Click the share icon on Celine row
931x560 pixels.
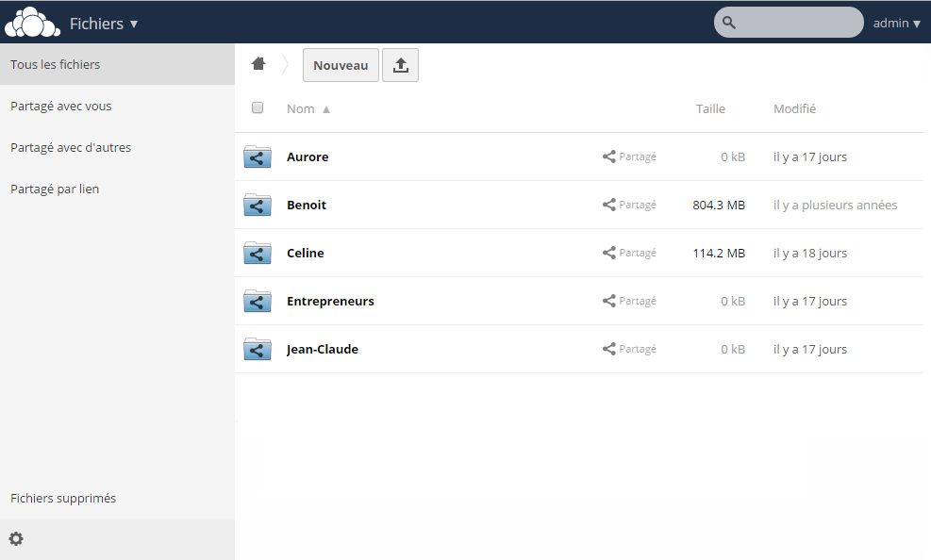pyautogui.click(x=608, y=252)
